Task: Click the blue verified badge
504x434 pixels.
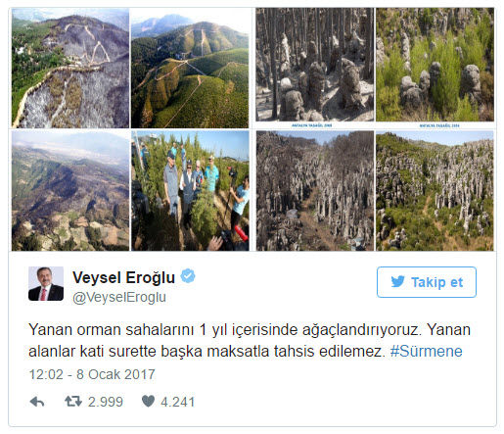Action: tap(188, 276)
